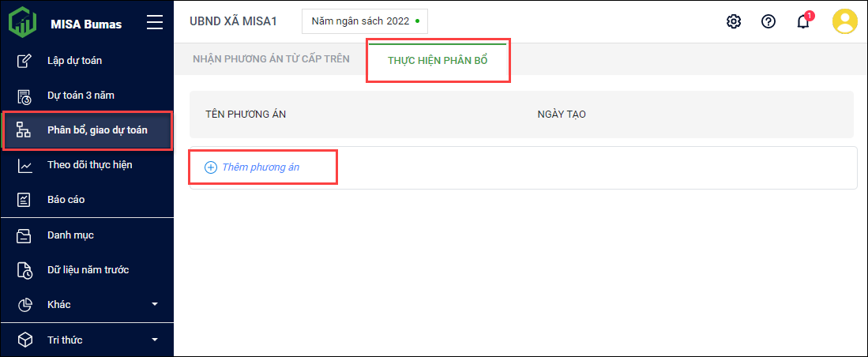Viewport: 868px width, 357px height.
Task: Open settings gear icon
Action: 734,21
